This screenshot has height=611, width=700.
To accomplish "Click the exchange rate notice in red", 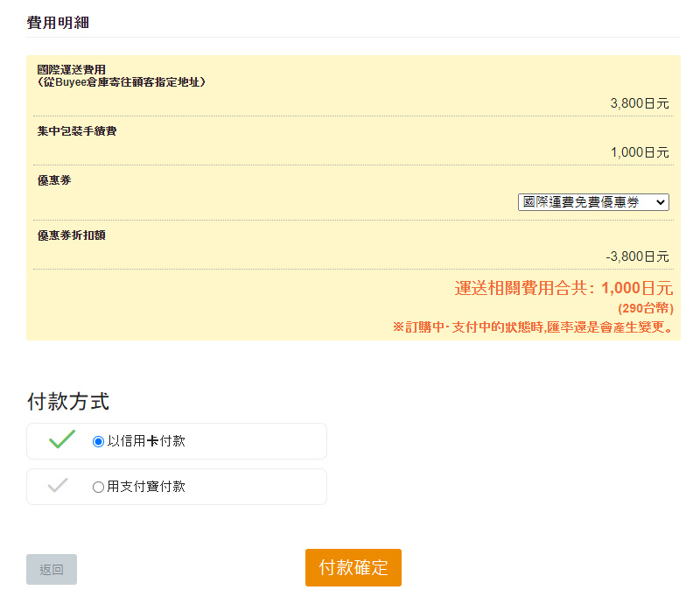I will click(533, 327).
